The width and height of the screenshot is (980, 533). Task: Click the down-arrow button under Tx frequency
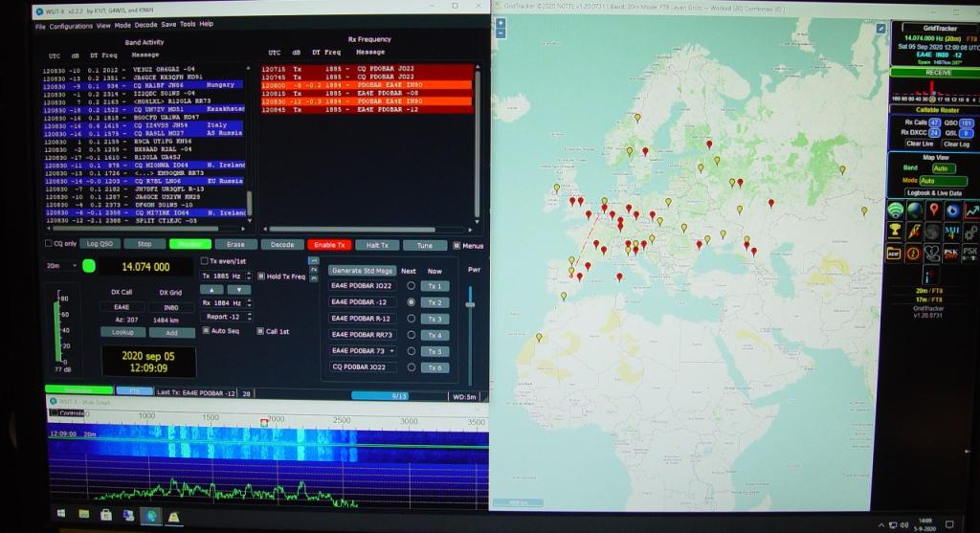click(238, 290)
